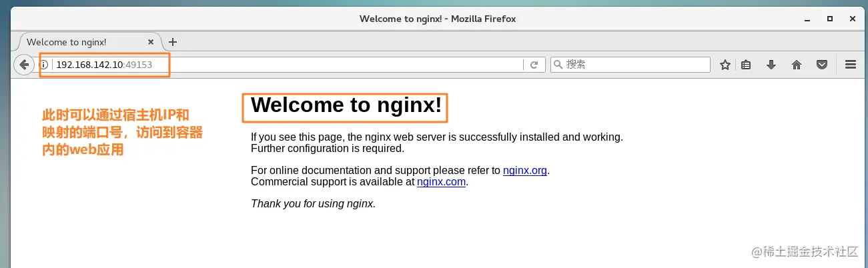The width and height of the screenshot is (868, 268).
Task: Reload the page with the refresh icon
Action: click(x=534, y=65)
